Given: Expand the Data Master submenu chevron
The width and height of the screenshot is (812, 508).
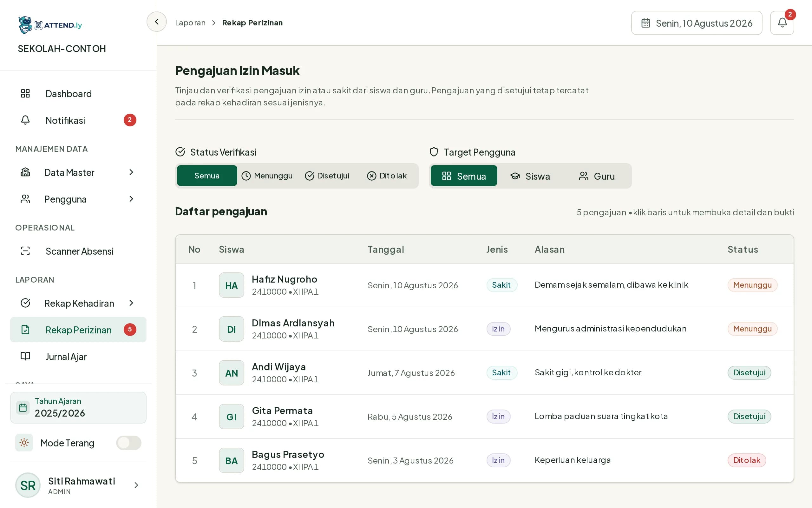Looking at the screenshot, I should tap(131, 172).
